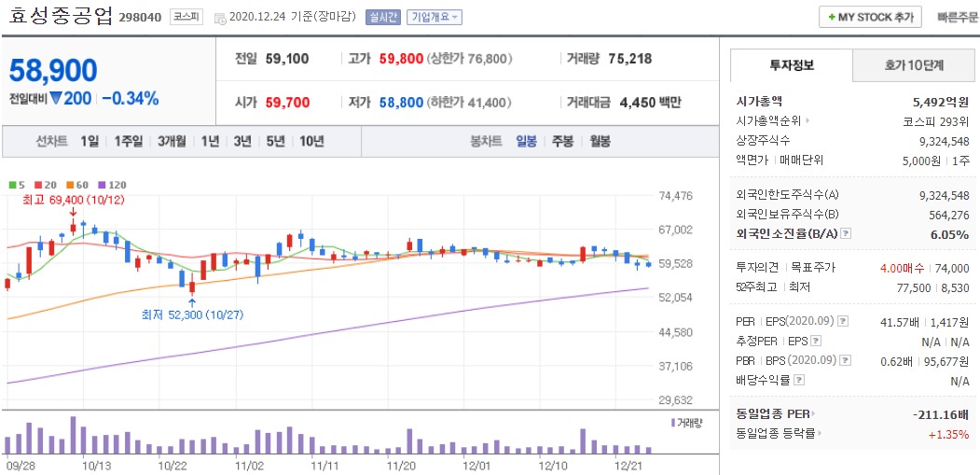The height and width of the screenshot is (475, 980).
Task: Click the 시가 value 59,700
Action: tap(287, 102)
